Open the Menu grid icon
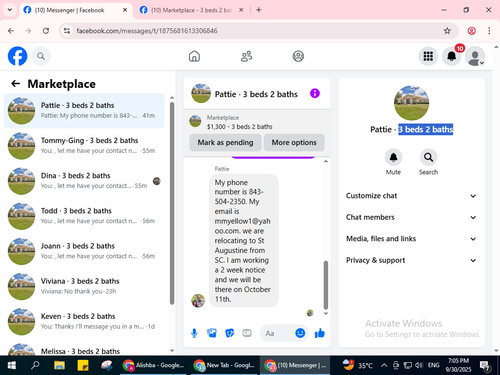 (428, 56)
